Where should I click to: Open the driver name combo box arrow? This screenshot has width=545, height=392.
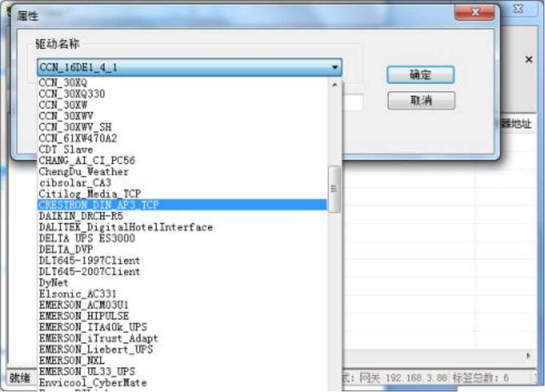pos(334,67)
